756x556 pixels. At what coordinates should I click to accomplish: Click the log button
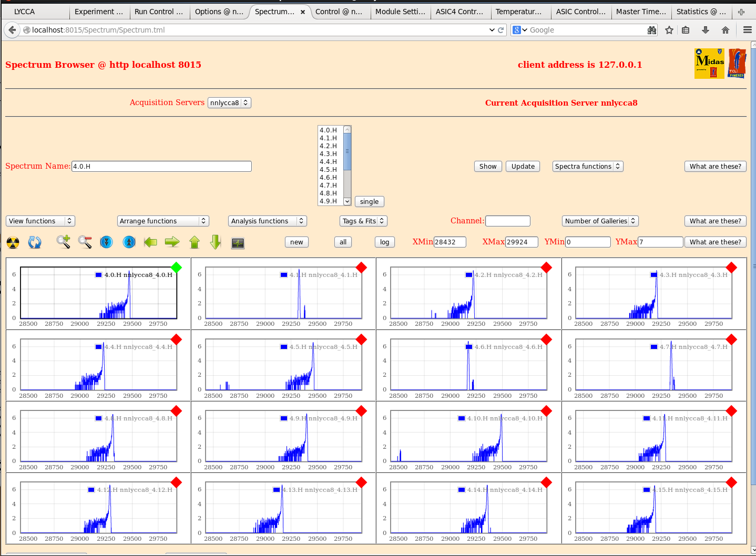coord(384,242)
